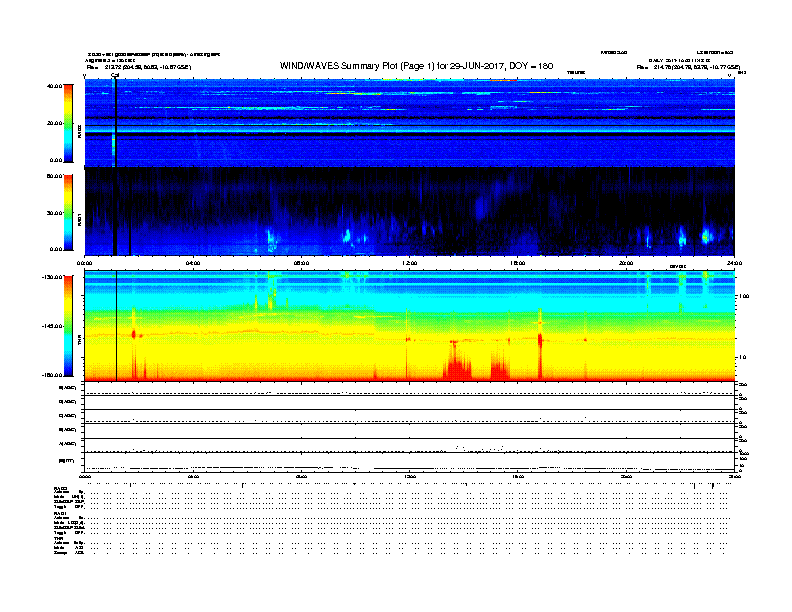The width and height of the screenshot is (792, 612).
Task: Click the 100 label on TNR right axis
Action: pos(744,296)
